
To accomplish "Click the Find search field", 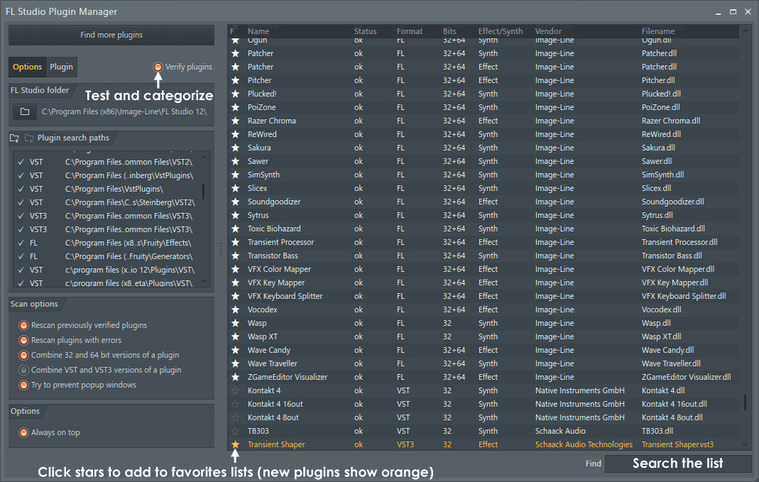I will pos(678,464).
